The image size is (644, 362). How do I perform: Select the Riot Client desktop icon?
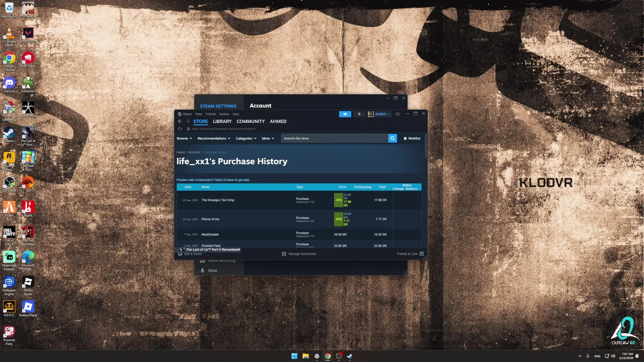[28, 60]
